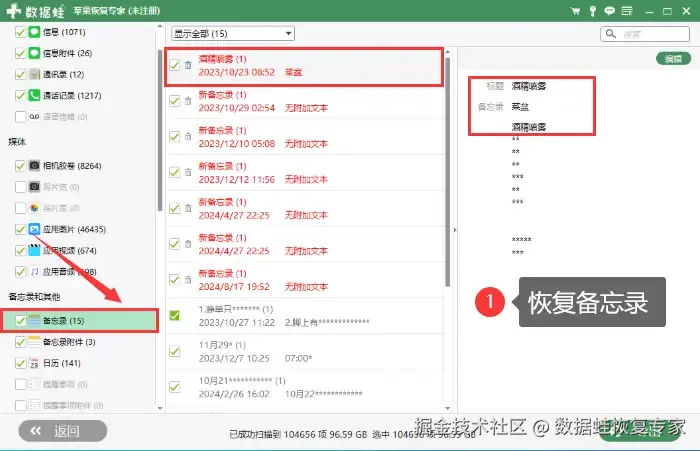Click the sidebar vertical scrollbar thumb

click(160, 129)
